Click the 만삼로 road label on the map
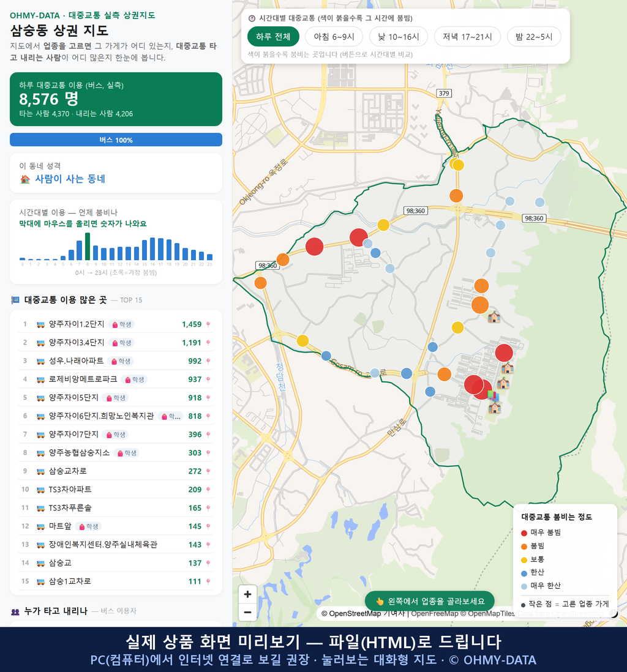 pos(396,428)
